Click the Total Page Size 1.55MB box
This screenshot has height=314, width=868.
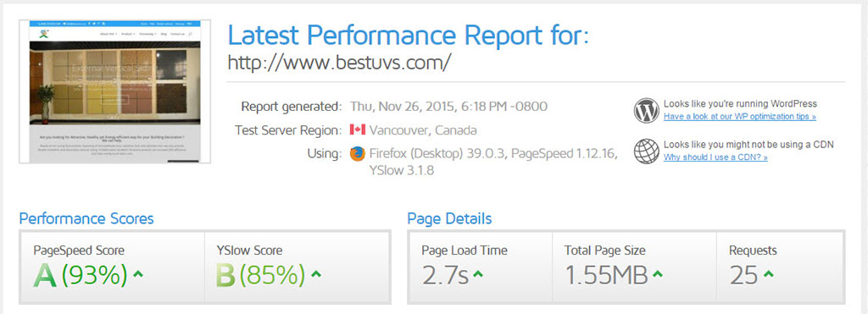(634, 267)
